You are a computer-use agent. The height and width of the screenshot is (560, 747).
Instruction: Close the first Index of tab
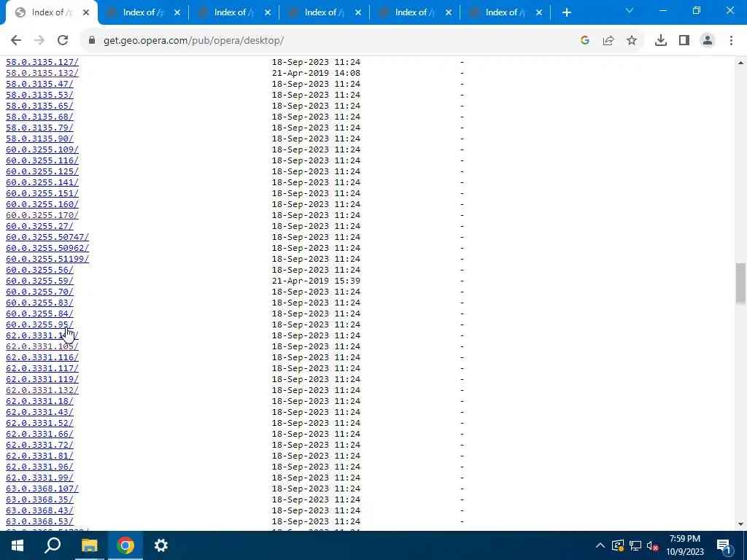[x=86, y=13]
